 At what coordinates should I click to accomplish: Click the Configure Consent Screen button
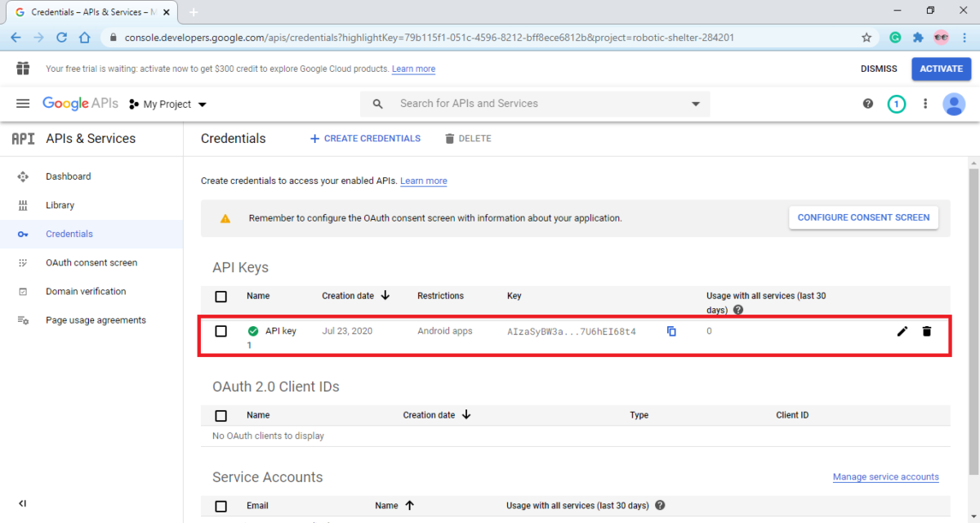click(x=863, y=218)
